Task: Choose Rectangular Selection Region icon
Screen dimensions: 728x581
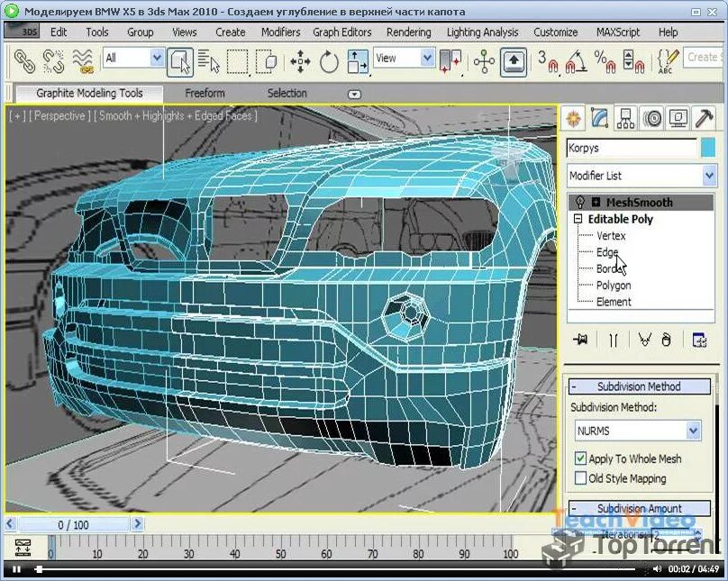Action: (238, 61)
